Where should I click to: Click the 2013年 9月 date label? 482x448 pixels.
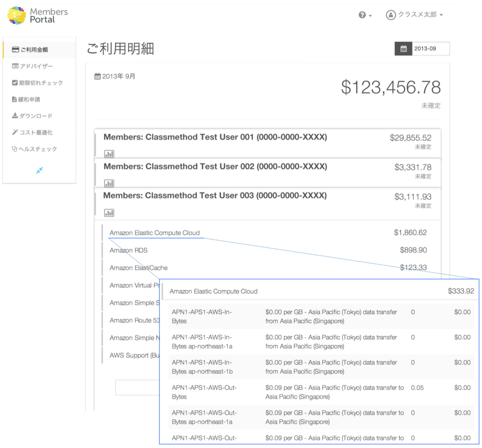[x=119, y=76]
